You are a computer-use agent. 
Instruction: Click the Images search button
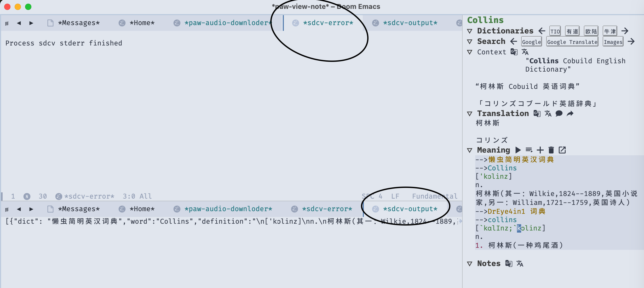coord(613,42)
